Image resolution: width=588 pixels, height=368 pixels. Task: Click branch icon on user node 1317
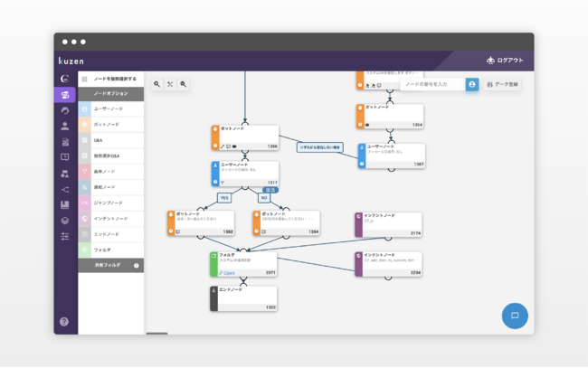223,183
